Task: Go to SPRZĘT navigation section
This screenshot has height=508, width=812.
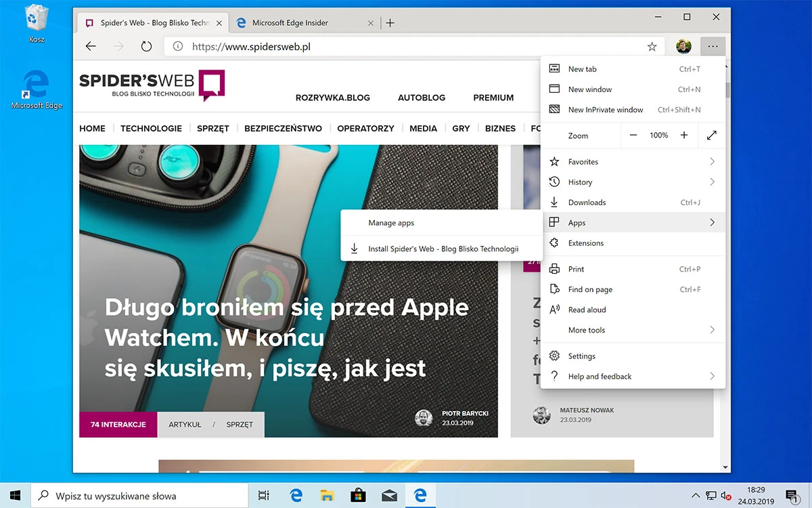Action: click(x=213, y=128)
